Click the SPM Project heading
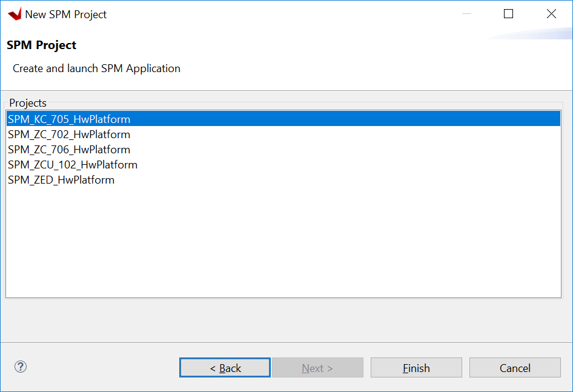Viewport: 573px width, 392px height. point(41,45)
